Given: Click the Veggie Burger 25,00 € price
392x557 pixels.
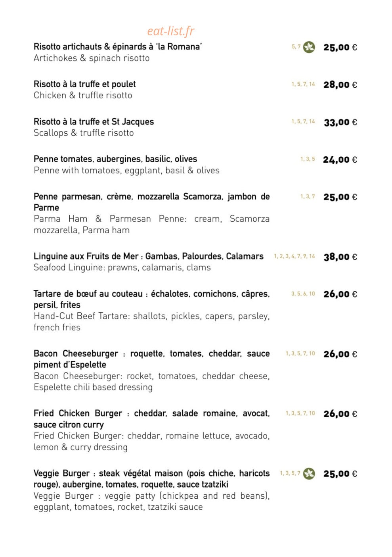Looking at the screenshot, I should coord(340,474).
